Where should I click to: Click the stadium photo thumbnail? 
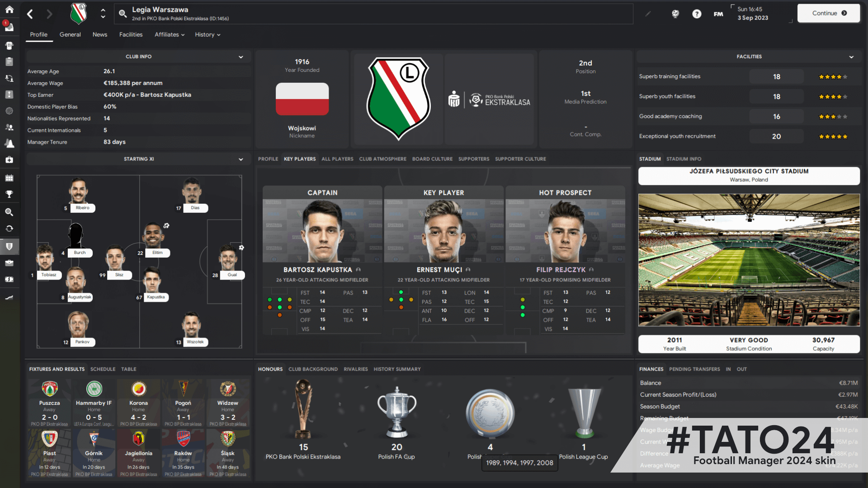click(x=749, y=260)
